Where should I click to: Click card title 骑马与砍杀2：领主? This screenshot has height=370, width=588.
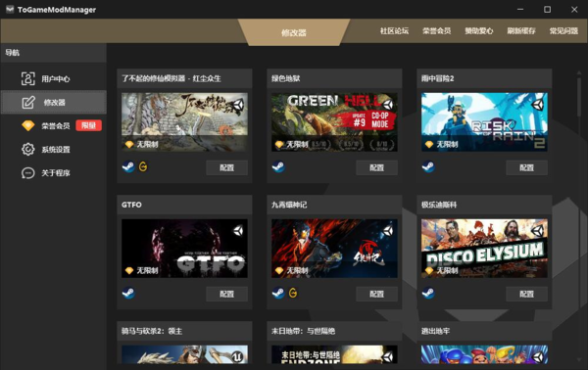pos(152,331)
